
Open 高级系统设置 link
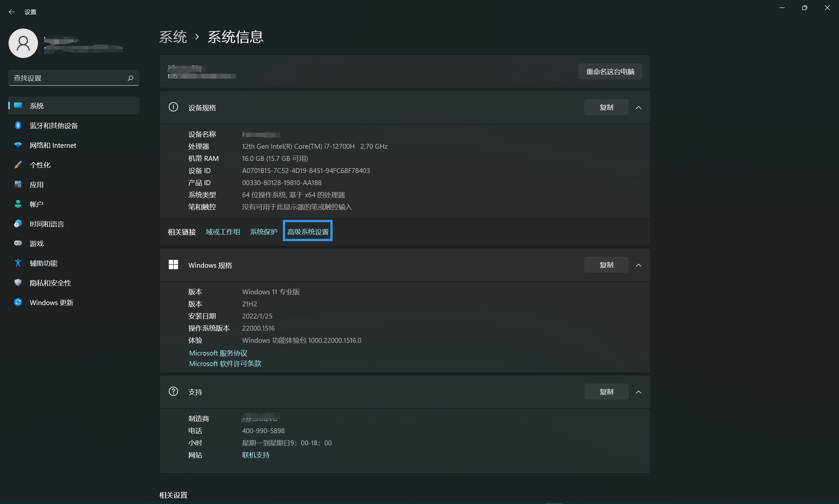tap(308, 232)
